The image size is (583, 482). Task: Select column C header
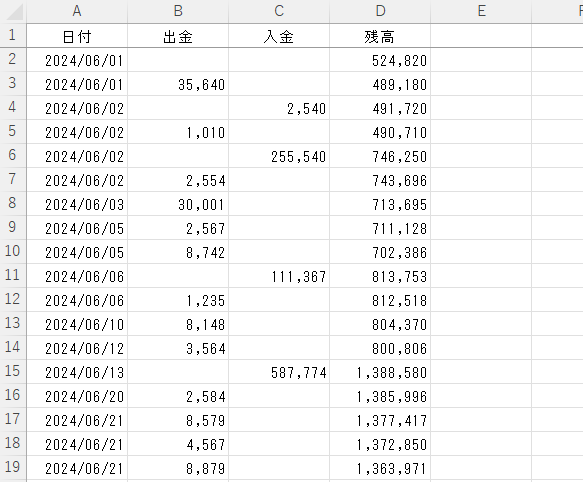pyautogui.click(x=279, y=11)
